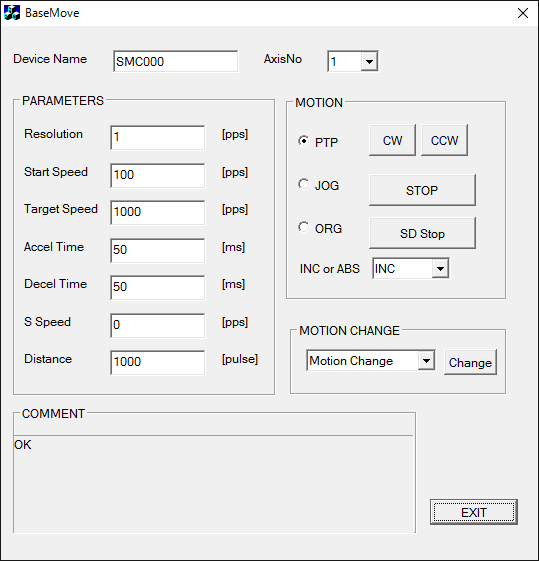Image resolution: width=539 pixels, height=561 pixels.
Task: Click the STOP button
Action: pos(422,190)
